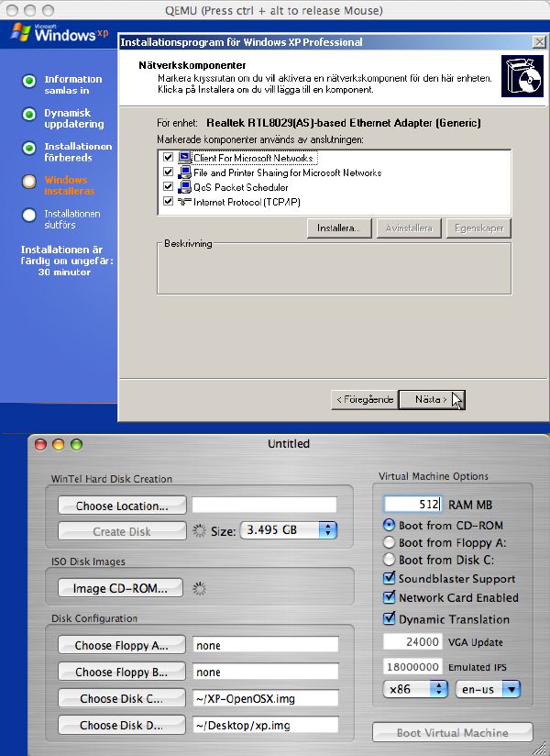
Task: Click the Floppy B path field
Action: (x=266, y=672)
